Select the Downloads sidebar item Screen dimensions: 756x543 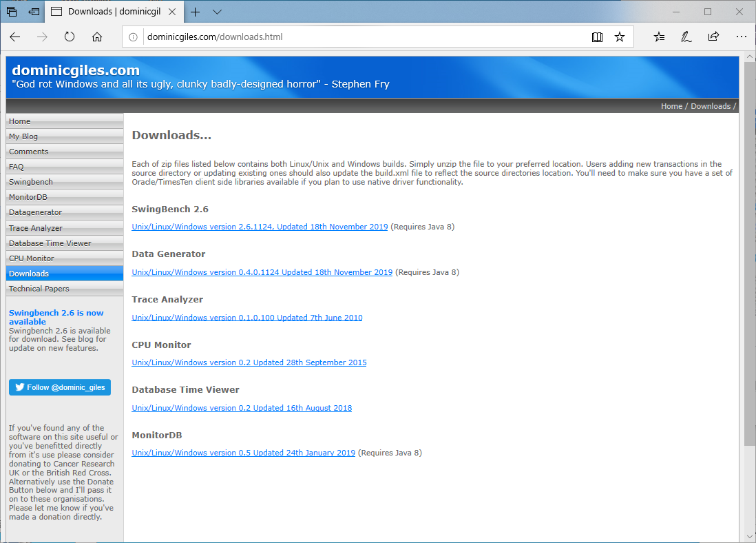point(65,273)
